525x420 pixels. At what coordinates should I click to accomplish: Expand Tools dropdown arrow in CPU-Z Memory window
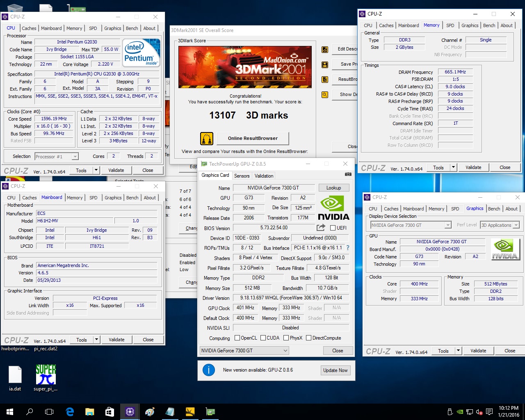tap(453, 167)
